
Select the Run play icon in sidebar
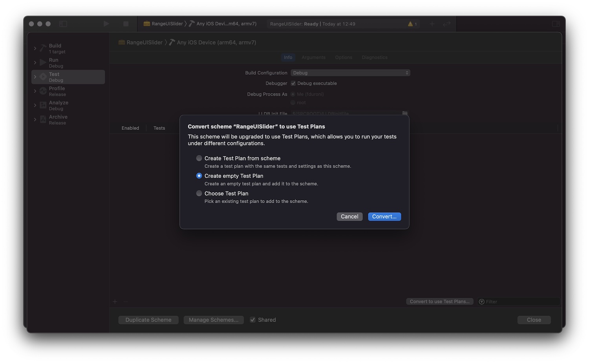pyautogui.click(x=43, y=62)
